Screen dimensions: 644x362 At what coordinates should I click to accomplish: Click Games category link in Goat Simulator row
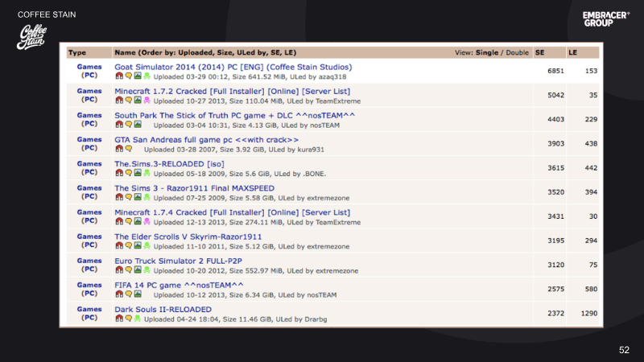89,67
